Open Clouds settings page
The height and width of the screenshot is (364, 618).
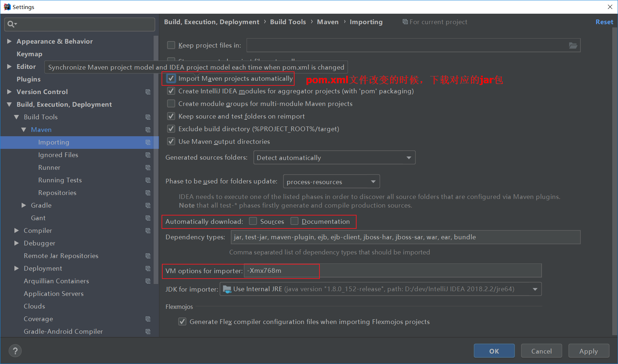[x=34, y=306]
